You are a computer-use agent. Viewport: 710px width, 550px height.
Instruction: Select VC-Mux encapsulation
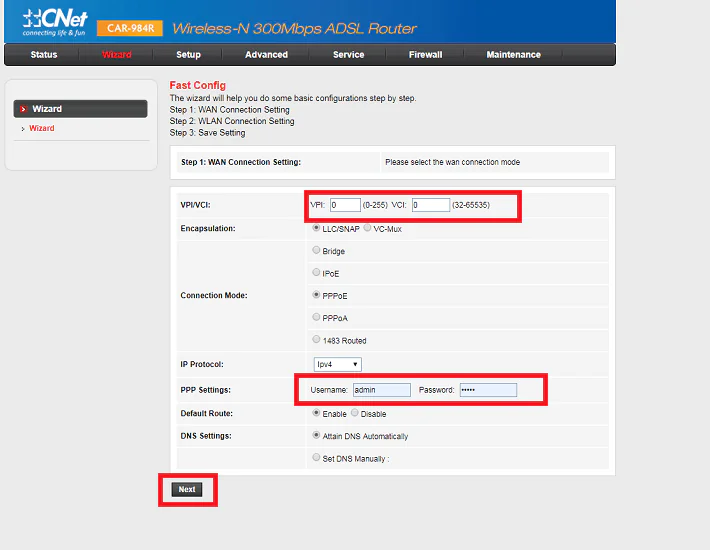tap(367, 228)
